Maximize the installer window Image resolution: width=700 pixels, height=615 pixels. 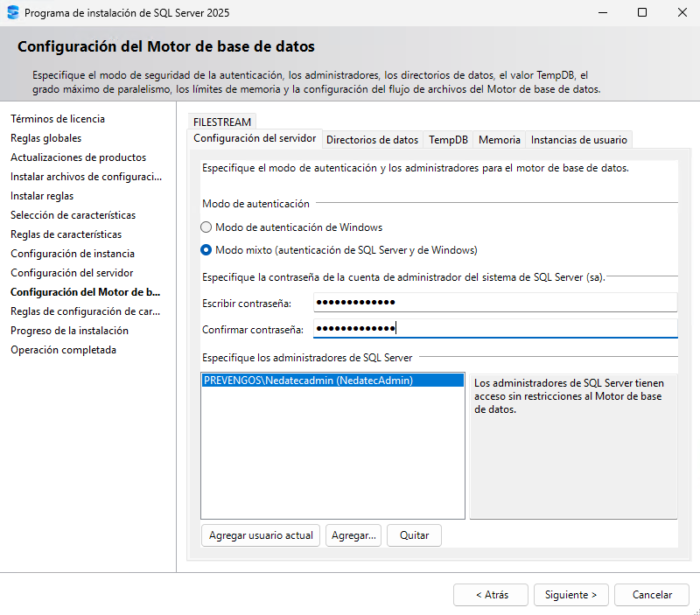point(642,12)
